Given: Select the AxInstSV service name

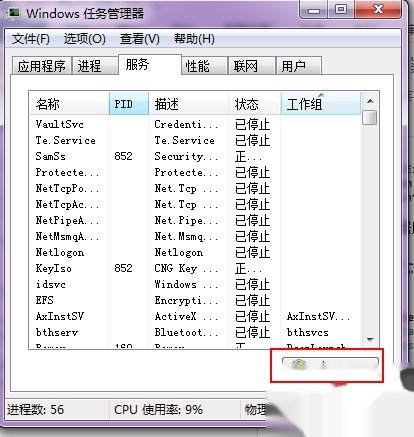Looking at the screenshot, I should click(x=60, y=316).
